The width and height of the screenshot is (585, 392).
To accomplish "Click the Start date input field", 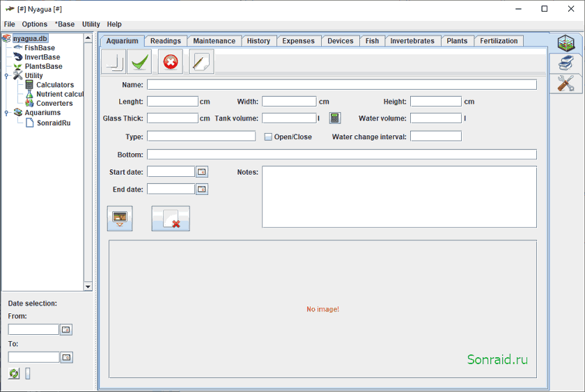I will click(x=171, y=171).
